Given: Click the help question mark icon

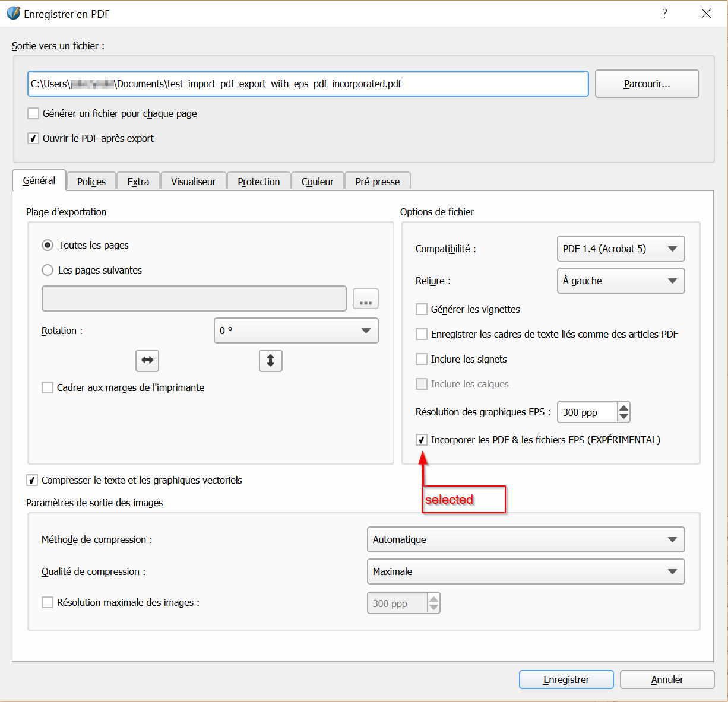Looking at the screenshot, I should click(x=664, y=14).
